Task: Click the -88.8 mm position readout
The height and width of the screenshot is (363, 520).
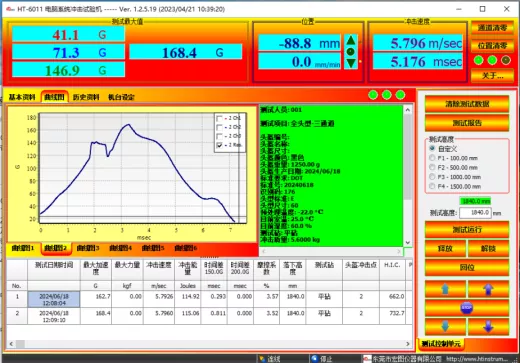Action: [299, 43]
